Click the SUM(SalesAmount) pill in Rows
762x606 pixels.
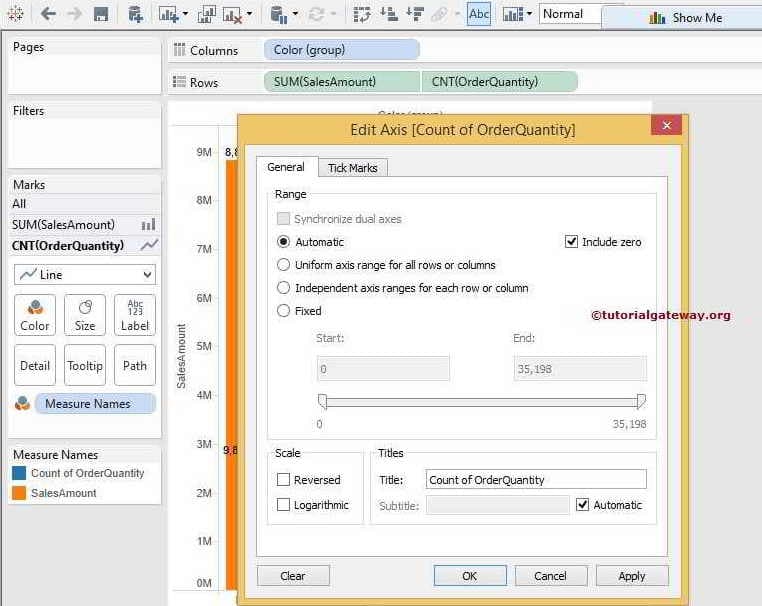point(342,82)
